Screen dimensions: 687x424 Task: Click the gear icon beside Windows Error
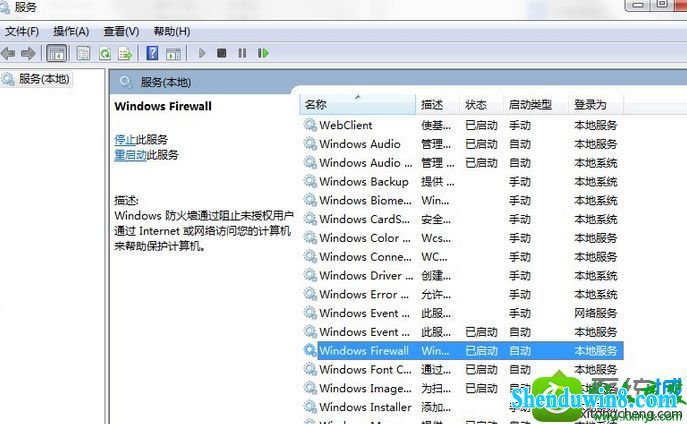(x=310, y=295)
